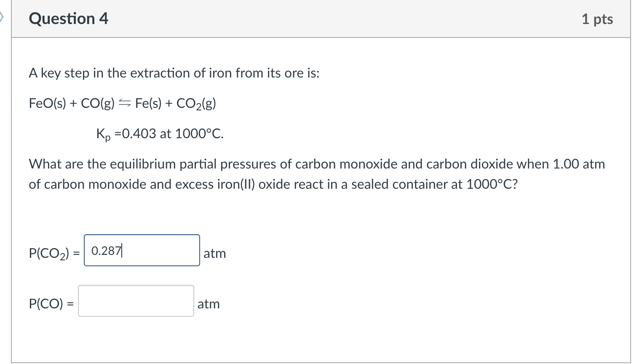Click the atm label beside P(CO)
642x364 pixels.
pos(209,304)
